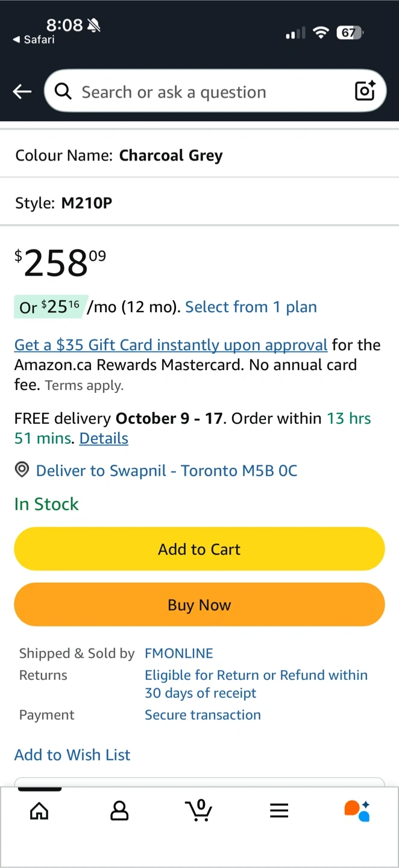Launch the Rufus AI assistant icon
399x868 pixels.
coord(357,811)
